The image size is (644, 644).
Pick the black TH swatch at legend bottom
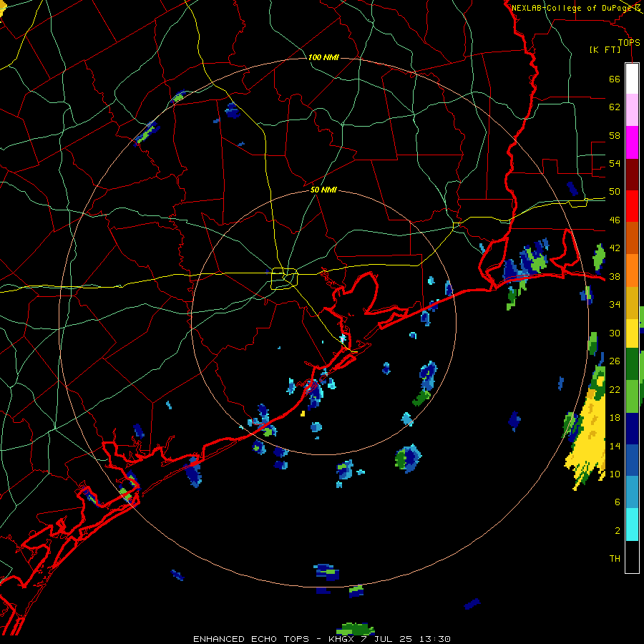tap(632, 557)
